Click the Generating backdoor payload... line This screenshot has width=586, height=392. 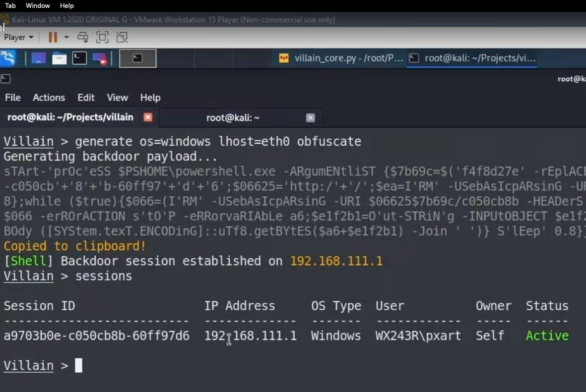click(x=110, y=157)
